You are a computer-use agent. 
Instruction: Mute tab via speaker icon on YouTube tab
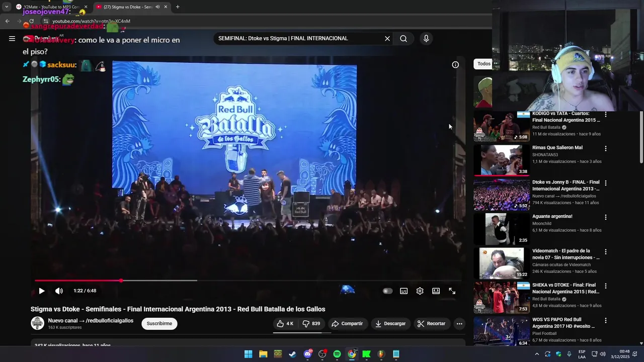(x=157, y=7)
